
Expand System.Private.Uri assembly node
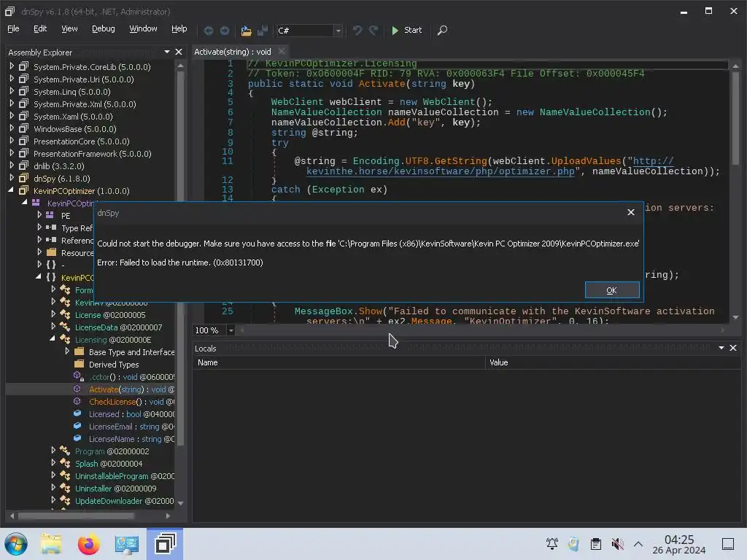[x=12, y=79]
